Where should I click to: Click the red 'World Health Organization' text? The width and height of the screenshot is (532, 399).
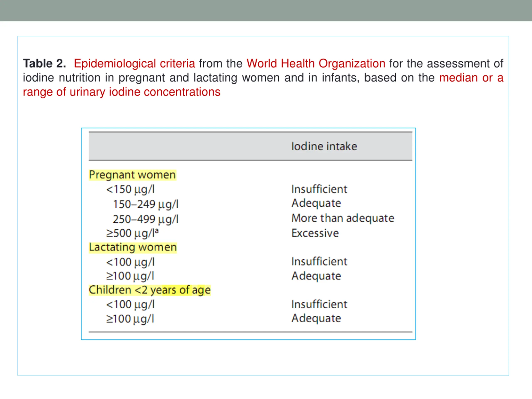[x=316, y=64]
